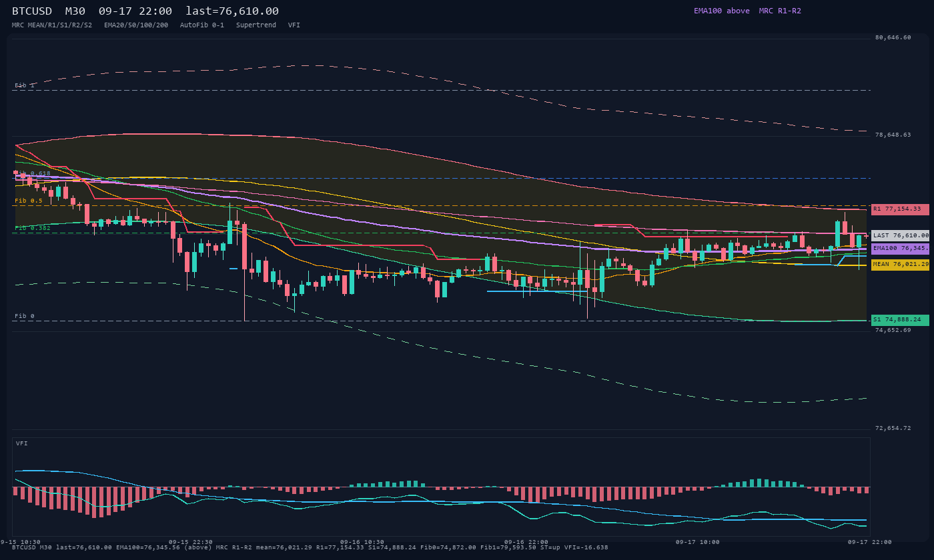Click the 09-17 10:00 time axis label
Viewport: 934px width, 560px height.
click(x=698, y=542)
